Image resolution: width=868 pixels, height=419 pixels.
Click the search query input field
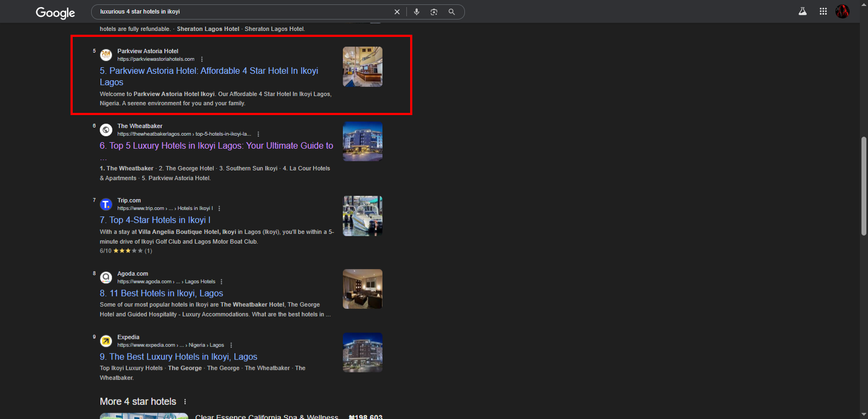[x=244, y=12]
